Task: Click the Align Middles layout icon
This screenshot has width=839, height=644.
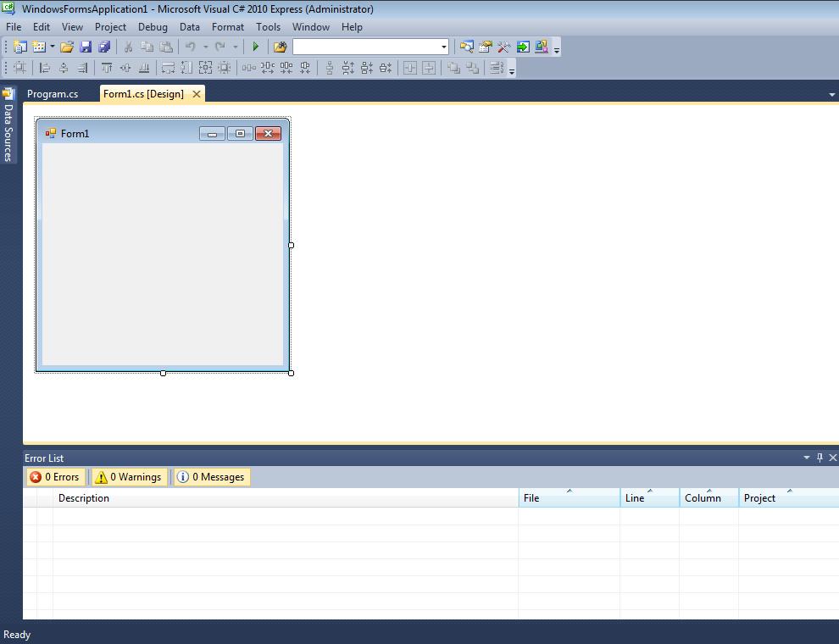Action: tap(125, 68)
